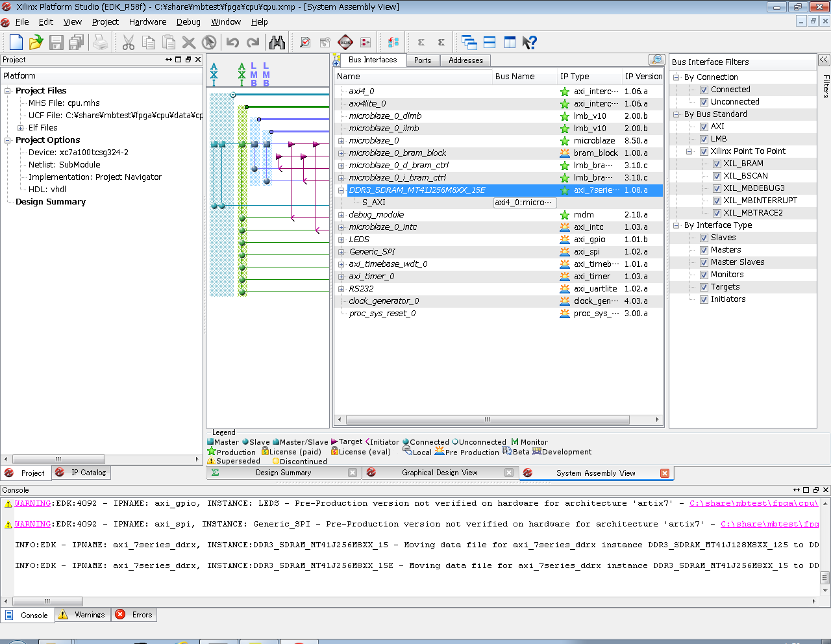Click the binoculars Find icon
This screenshot has height=644, width=831.
277,43
